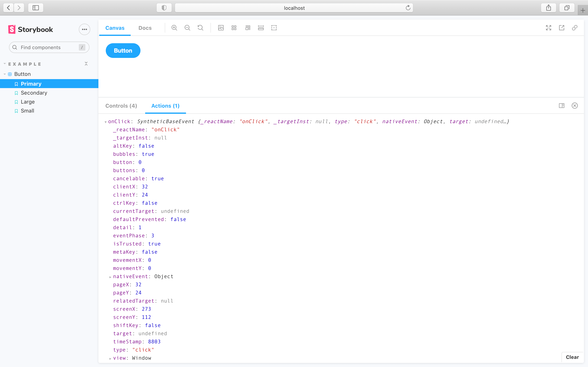
Task: Expand the nativeEvent Object disclosure triangle
Action: click(x=110, y=276)
